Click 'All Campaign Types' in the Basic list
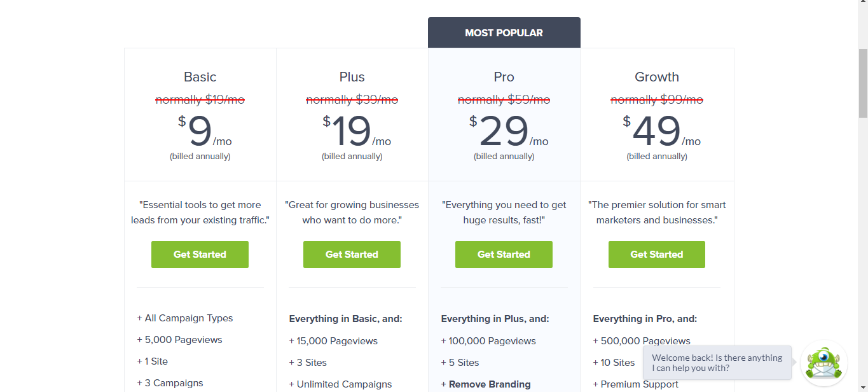The width and height of the screenshot is (868, 392). coord(188,318)
